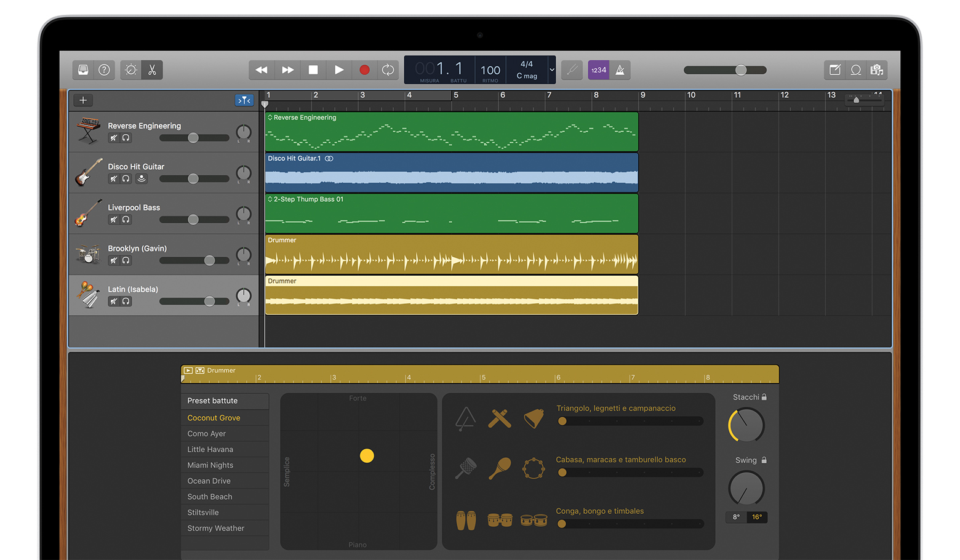Expand the LCD display mode dropdown

point(551,70)
